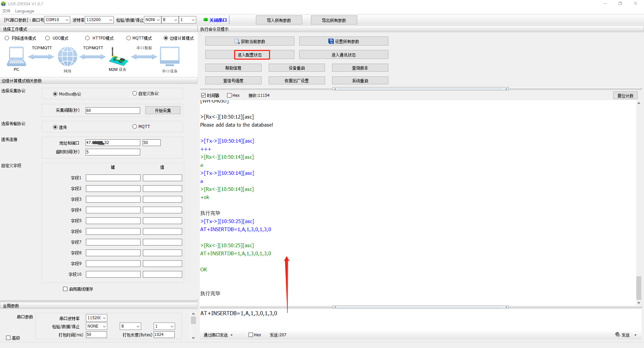Open the File menu
The height and width of the screenshot is (348, 644).
pos(6,11)
